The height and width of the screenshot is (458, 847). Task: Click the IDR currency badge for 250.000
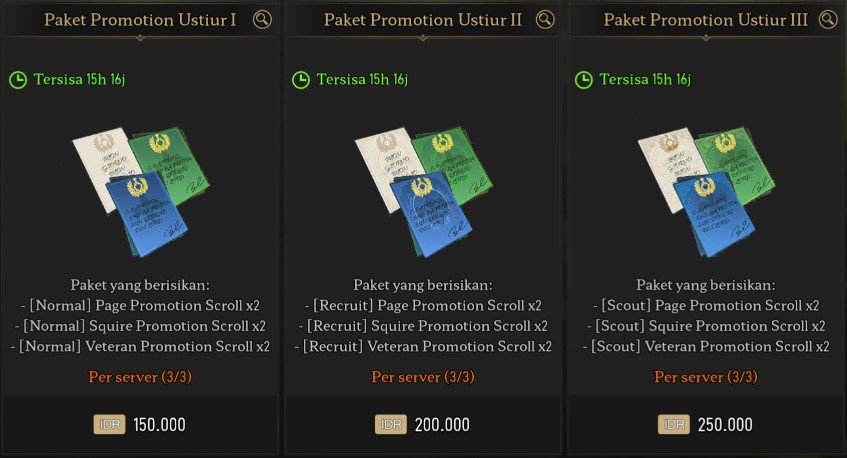click(674, 425)
